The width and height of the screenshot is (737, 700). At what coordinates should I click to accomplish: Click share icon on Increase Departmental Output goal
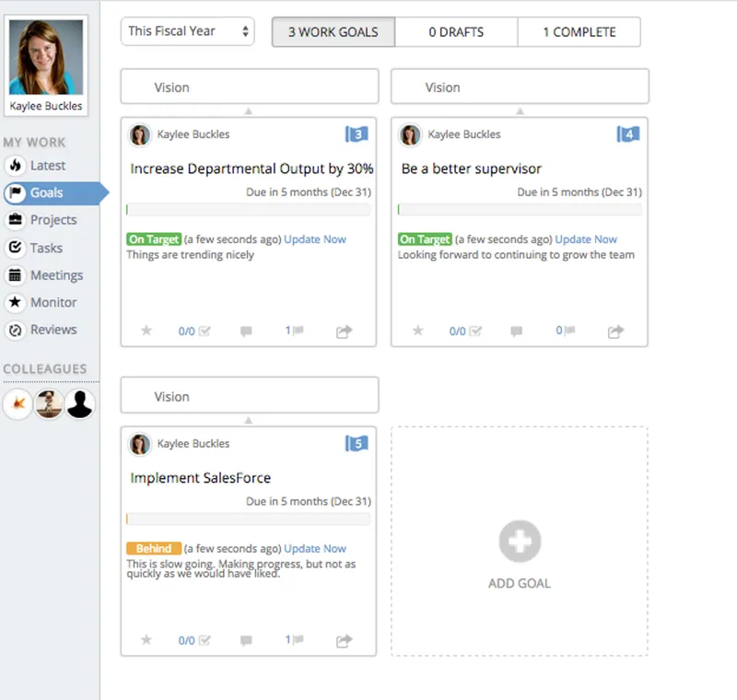pyautogui.click(x=344, y=332)
